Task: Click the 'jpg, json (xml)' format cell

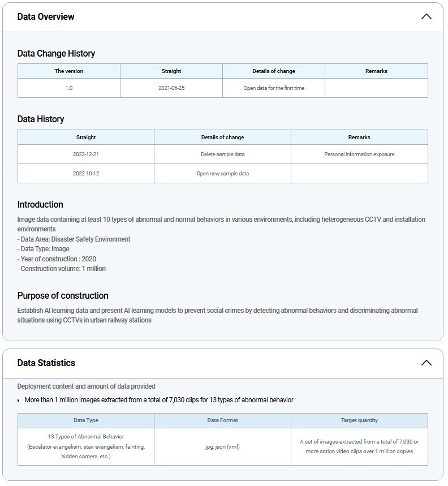Action: coord(222,447)
